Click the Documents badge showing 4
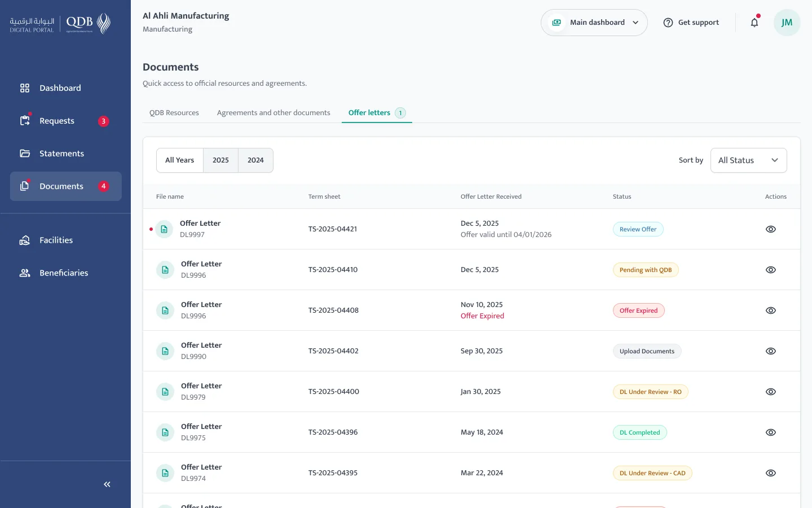This screenshot has height=508, width=812. point(103,186)
